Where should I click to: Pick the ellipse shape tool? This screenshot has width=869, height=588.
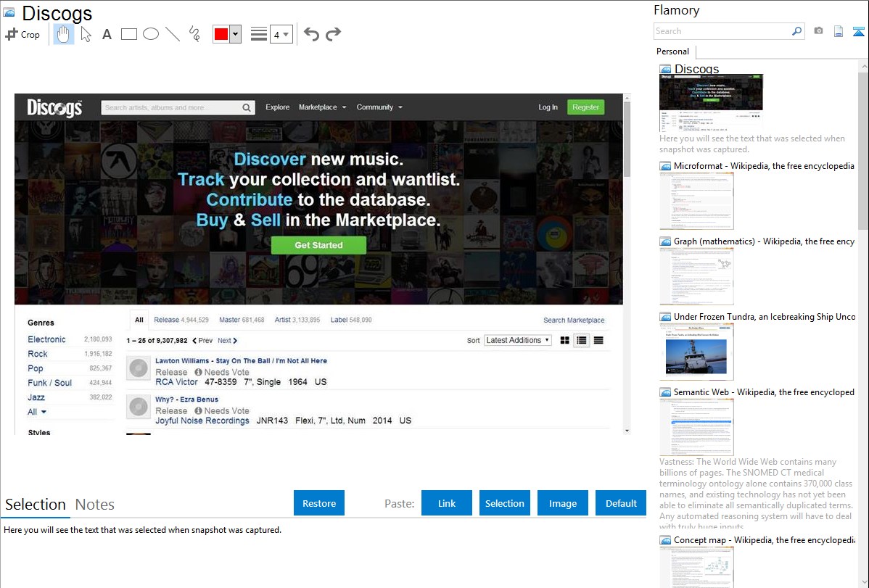151,34
